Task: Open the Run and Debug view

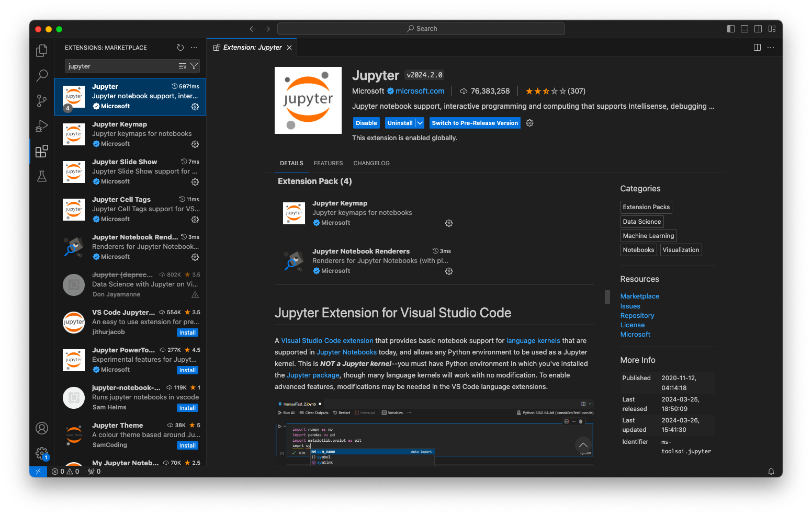Action: click(41, 126)
